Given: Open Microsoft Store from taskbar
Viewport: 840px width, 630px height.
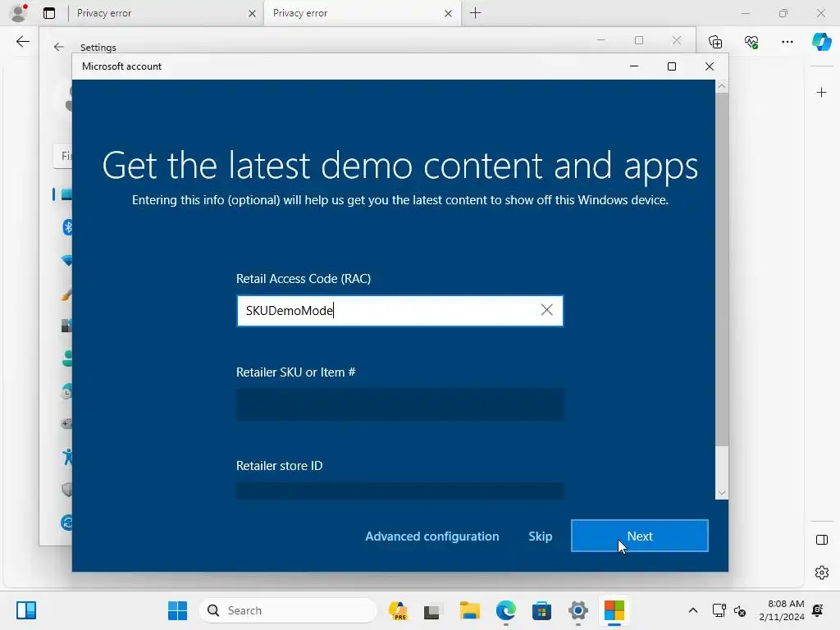Looking at the screenshot, I should click(541, 610).
